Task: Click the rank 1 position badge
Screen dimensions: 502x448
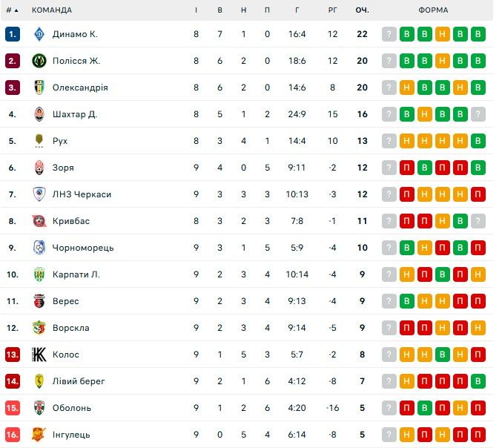Action: (12, 34)
